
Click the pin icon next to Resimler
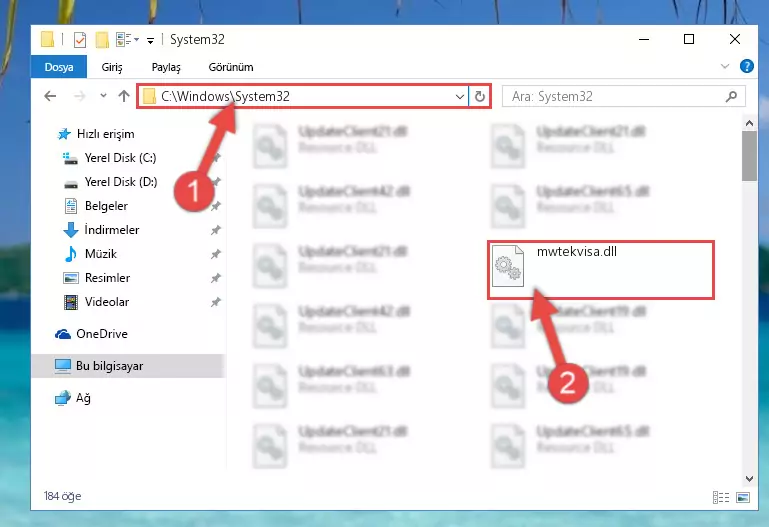pyautogui.click(x=215, y=278)
